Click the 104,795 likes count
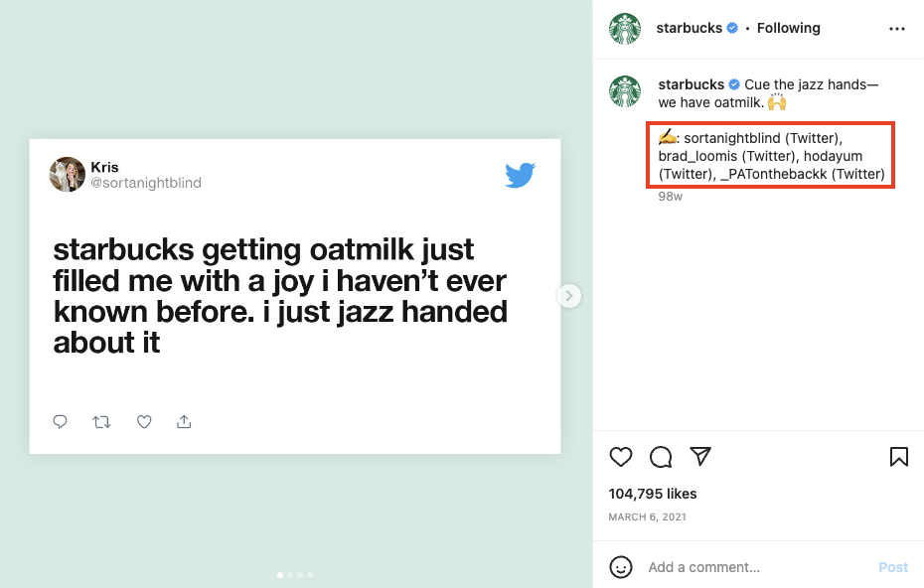This screenshot has width=924, height=588. coord(652,493)
